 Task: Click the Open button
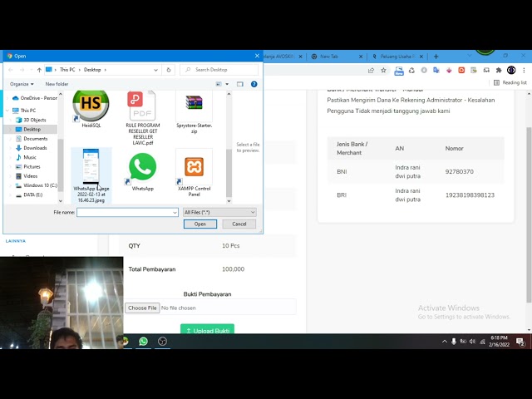click(200, 224)
